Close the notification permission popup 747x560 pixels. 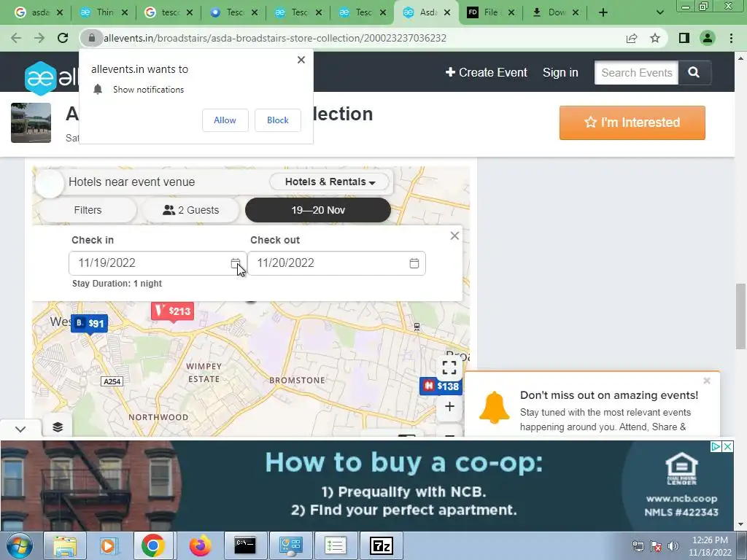tap(301, 60)
